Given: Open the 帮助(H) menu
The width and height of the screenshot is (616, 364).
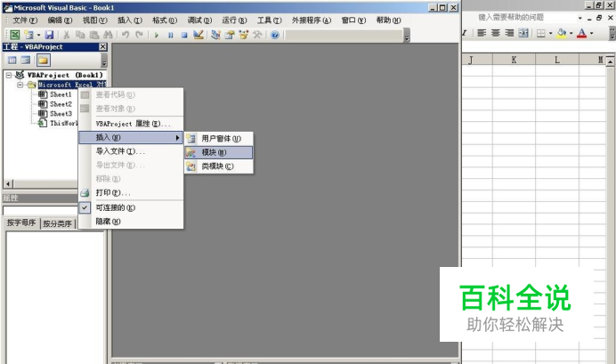Looking at the screenshot, I should (388, 20).
